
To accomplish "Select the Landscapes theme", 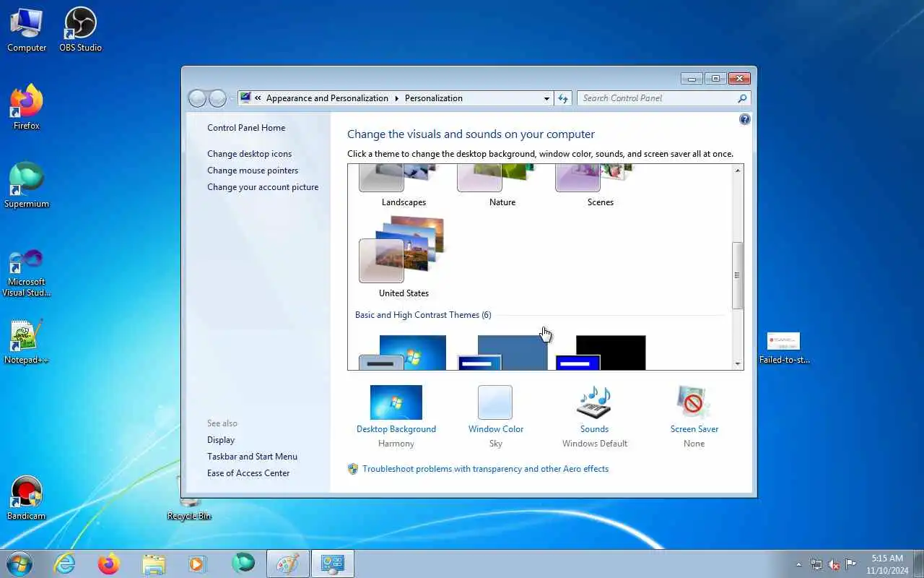I will 404,186.
